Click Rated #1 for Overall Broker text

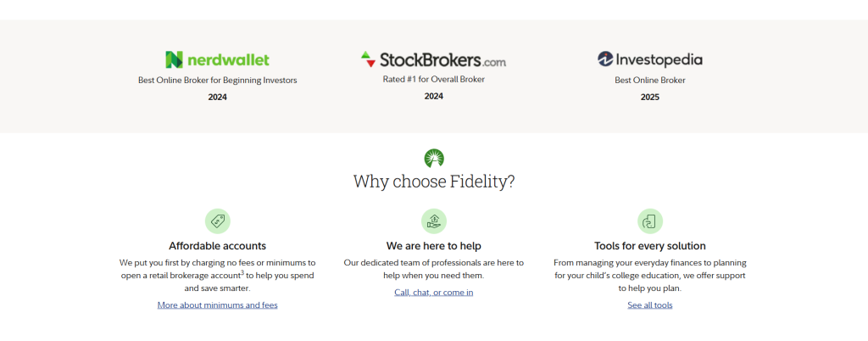tap(434, 79)
